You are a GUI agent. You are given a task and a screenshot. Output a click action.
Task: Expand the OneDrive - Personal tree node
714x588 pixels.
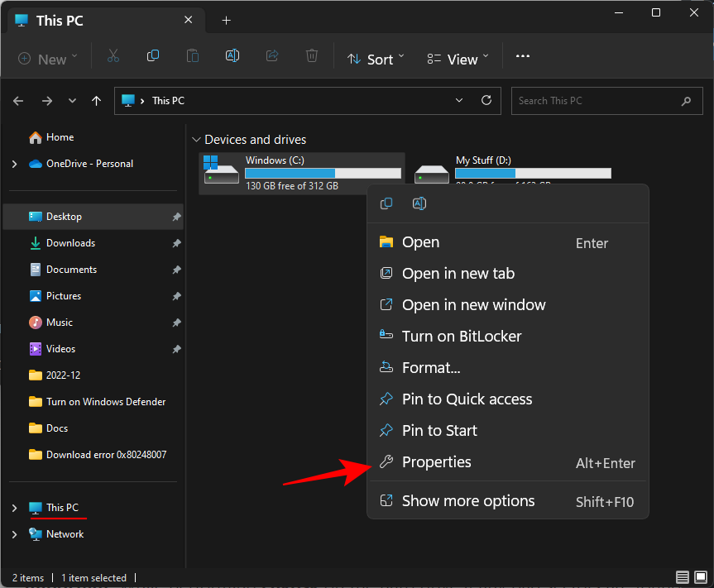tap(14, 164)
